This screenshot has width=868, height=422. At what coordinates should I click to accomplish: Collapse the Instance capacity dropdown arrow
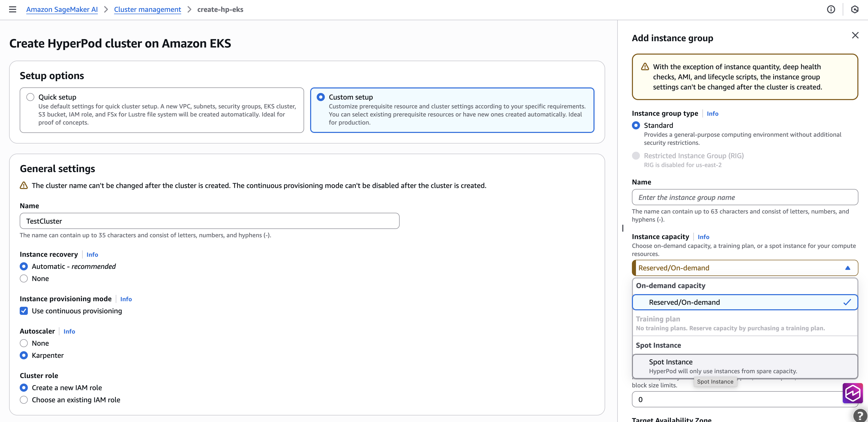848,268
